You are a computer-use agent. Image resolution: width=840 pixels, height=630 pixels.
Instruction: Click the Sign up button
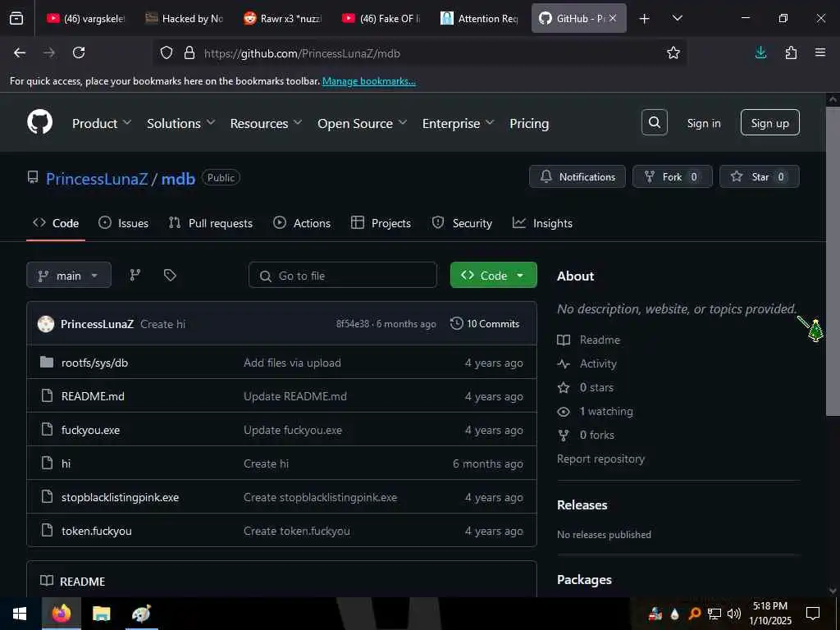click(x=769, y=123)
